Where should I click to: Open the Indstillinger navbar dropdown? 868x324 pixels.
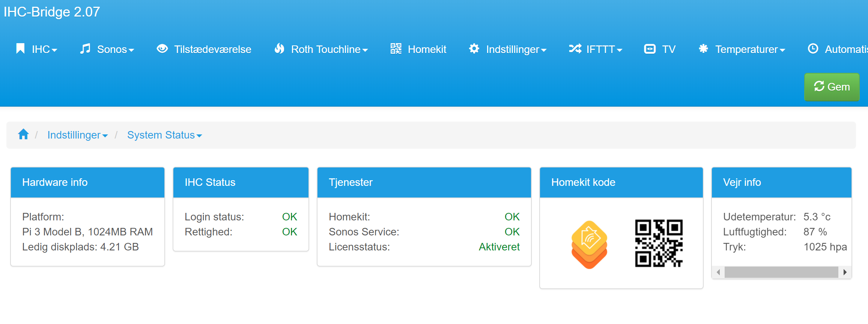[508, 49]
